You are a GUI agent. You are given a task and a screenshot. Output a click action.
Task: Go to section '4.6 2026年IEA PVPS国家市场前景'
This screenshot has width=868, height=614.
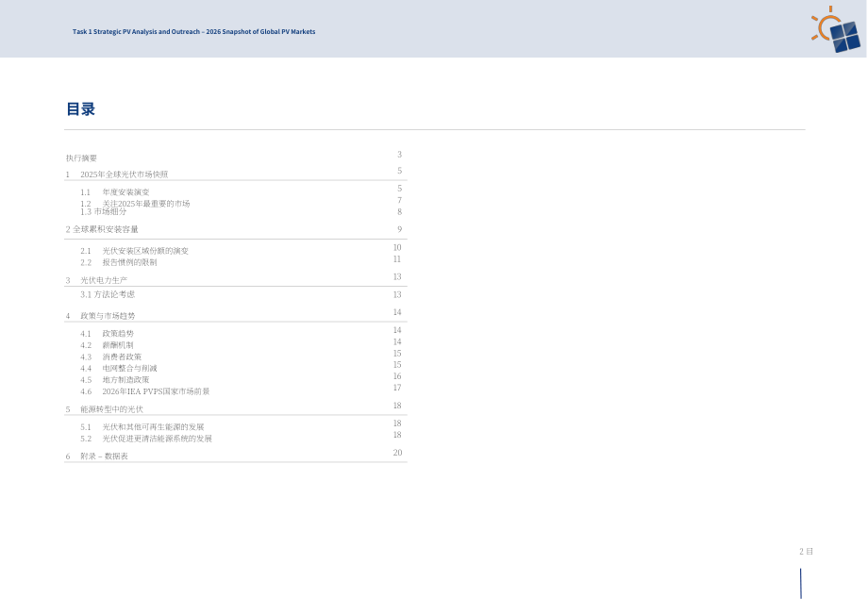coord(145,391)
